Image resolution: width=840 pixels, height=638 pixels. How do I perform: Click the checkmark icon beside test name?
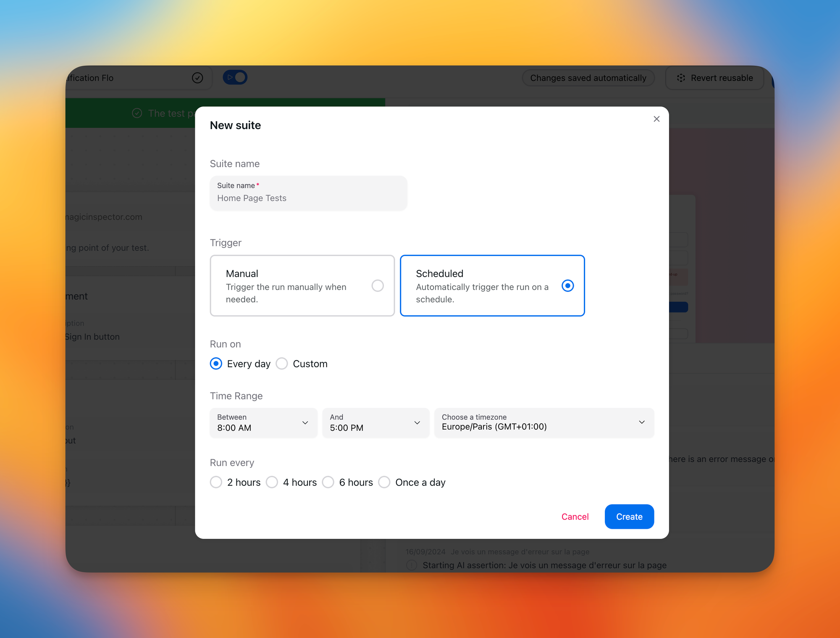click(197, 78)
